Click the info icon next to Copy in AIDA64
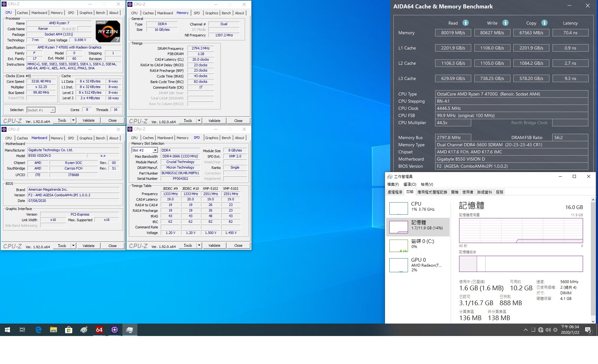 pos(544,23)
